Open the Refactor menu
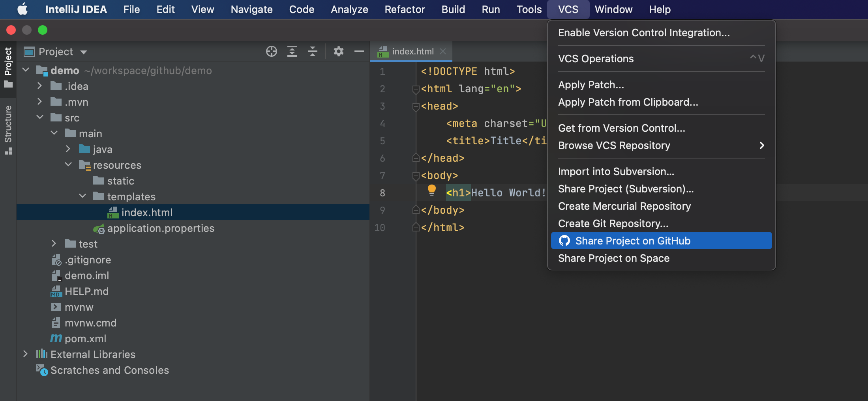 coord(405,9)
